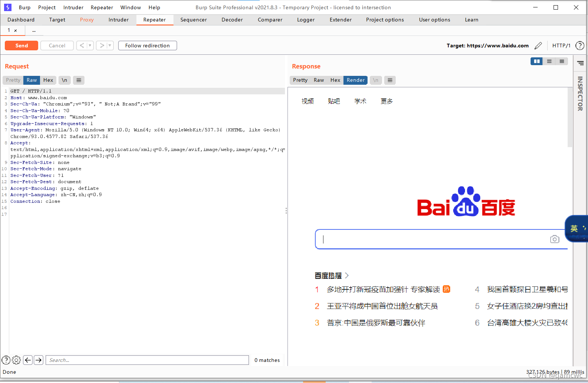Click the pane divider handle between Request and Response
Image resolution: width=588 pixels, height=383 pixels.
[x=286, y=211]
